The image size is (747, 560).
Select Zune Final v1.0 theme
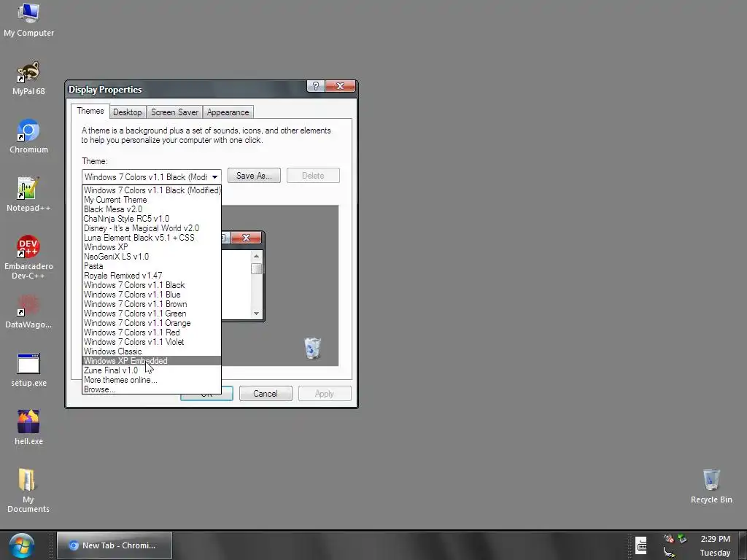tap(152, 370)
